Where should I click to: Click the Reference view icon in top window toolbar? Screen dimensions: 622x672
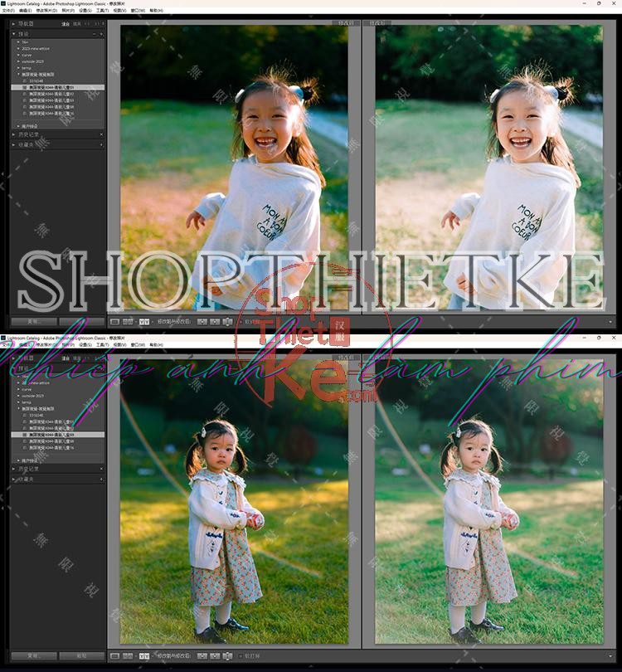pyautogui.click(x=128, y=321)
